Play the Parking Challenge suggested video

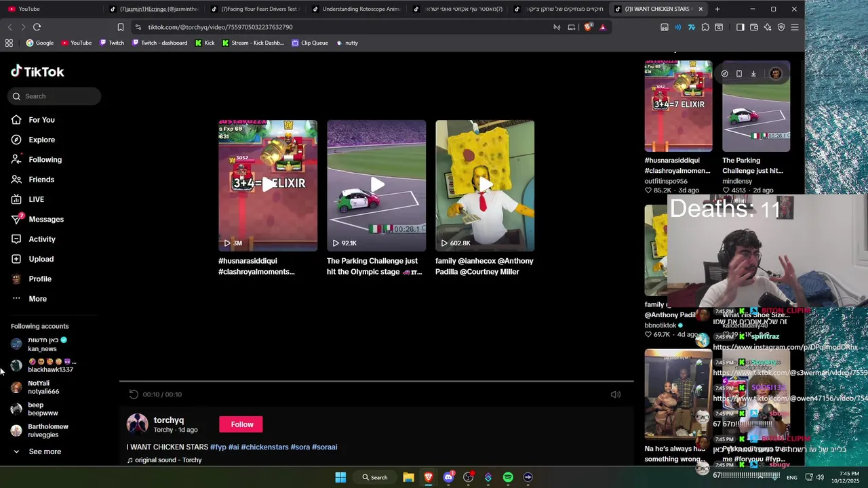click(x=376, y=185)
